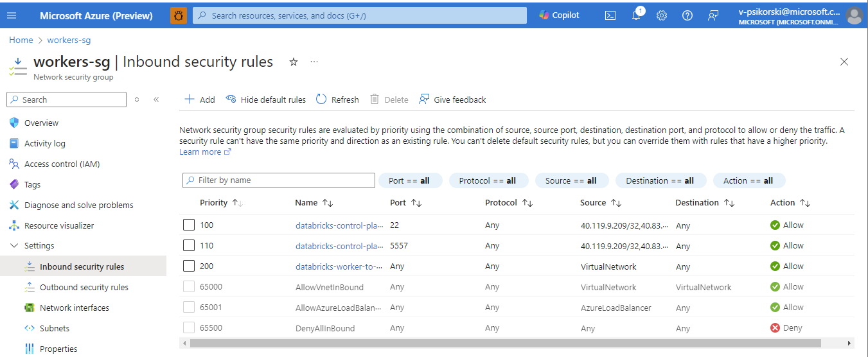Screen dimensions: 868x357
Task: Click the expand/collapse arrows beside sidebar search
Action: (137, 100)
